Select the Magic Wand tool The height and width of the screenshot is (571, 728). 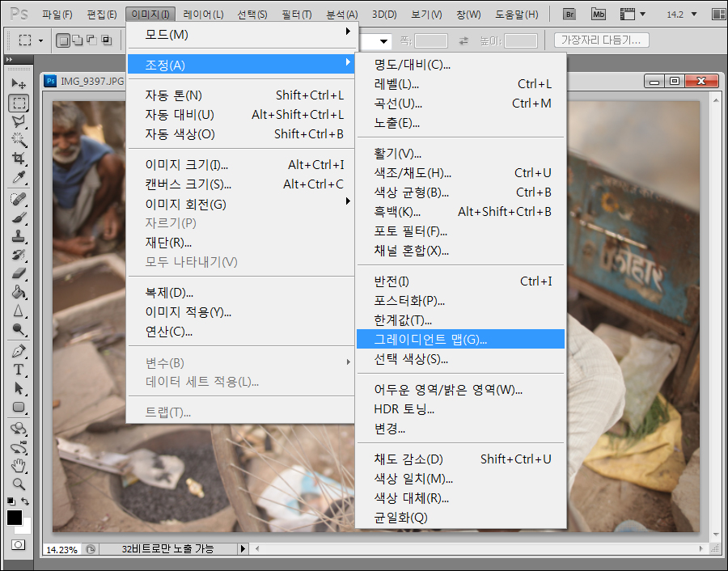click(19, 140)
